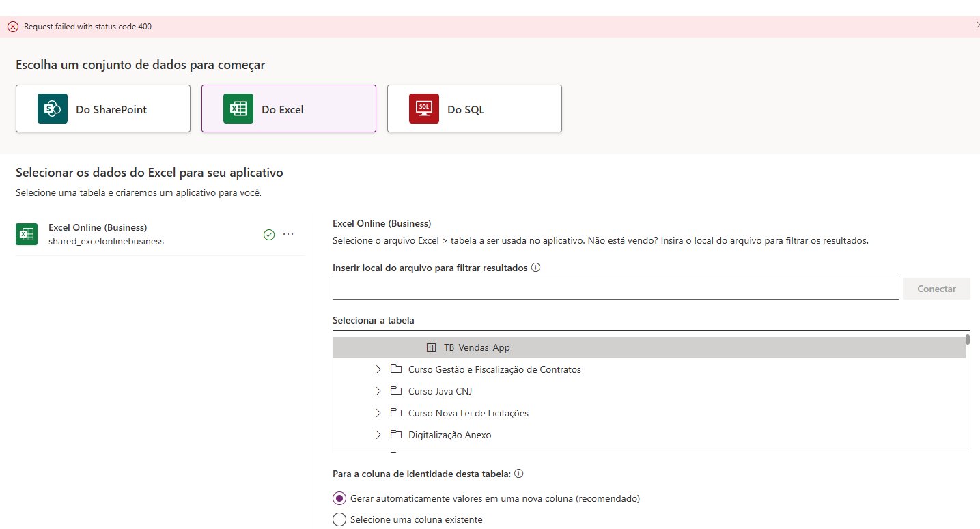Click the red SQL logo icon
980x529 pixels.
coord(424,109)
